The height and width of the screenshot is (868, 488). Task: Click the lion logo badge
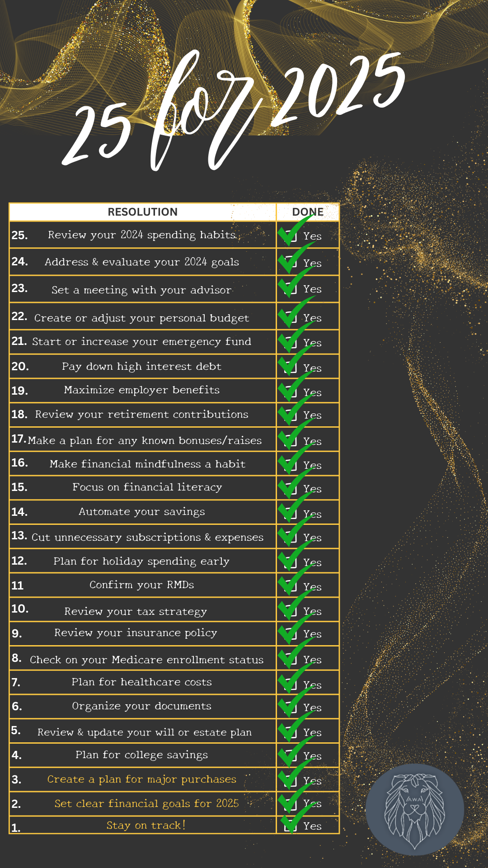(x=414, y=809)
